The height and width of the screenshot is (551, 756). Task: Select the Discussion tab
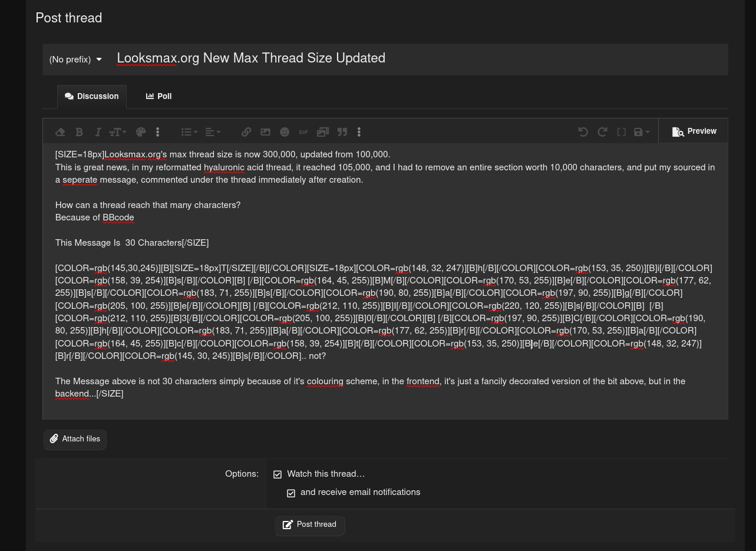92,96
